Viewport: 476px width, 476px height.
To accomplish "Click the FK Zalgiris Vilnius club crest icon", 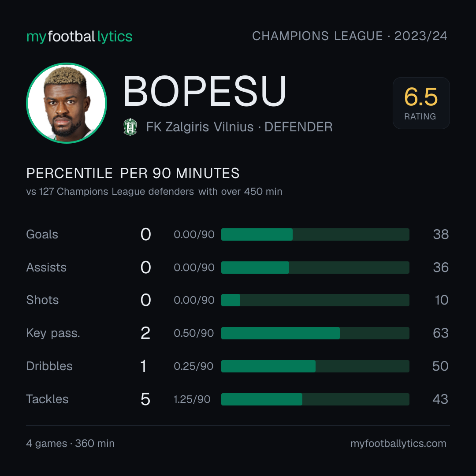I will click(x=130, y=127).
